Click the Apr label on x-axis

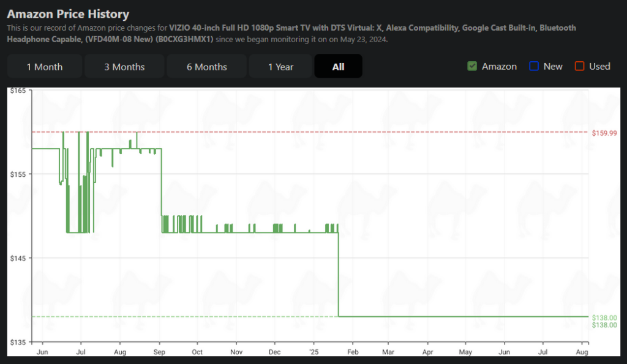tap(427, 352)
